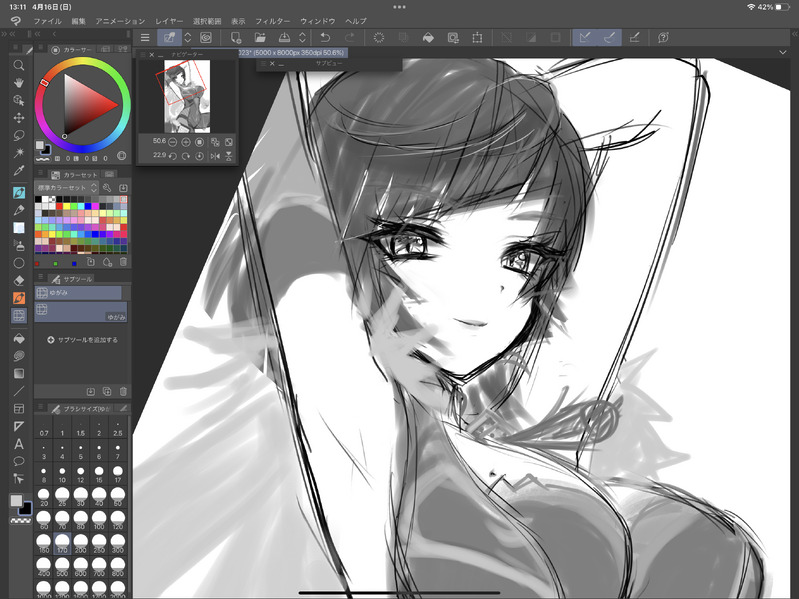The height and width of the screenshot is (599, 799).
Task: Expand arrows next to Clip Studio button
Action: pyautogui.click(x=188, y=38)
